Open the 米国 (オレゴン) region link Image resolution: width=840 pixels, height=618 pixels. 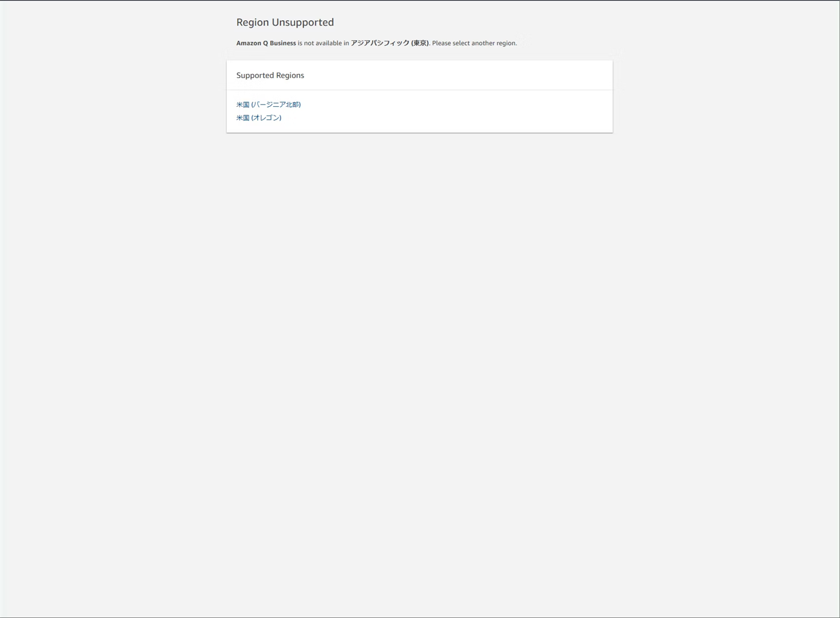pos(259,118)
